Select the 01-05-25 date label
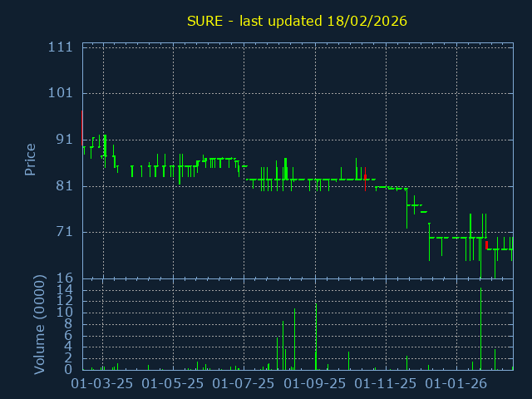This screenshot has height=399, width=532. click(x=173, y=384)
